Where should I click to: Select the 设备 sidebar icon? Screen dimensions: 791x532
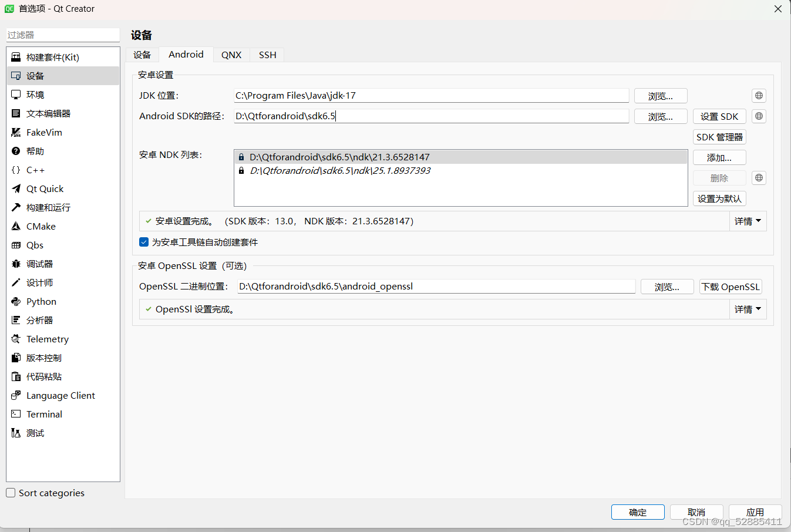(x=16, y=76)
